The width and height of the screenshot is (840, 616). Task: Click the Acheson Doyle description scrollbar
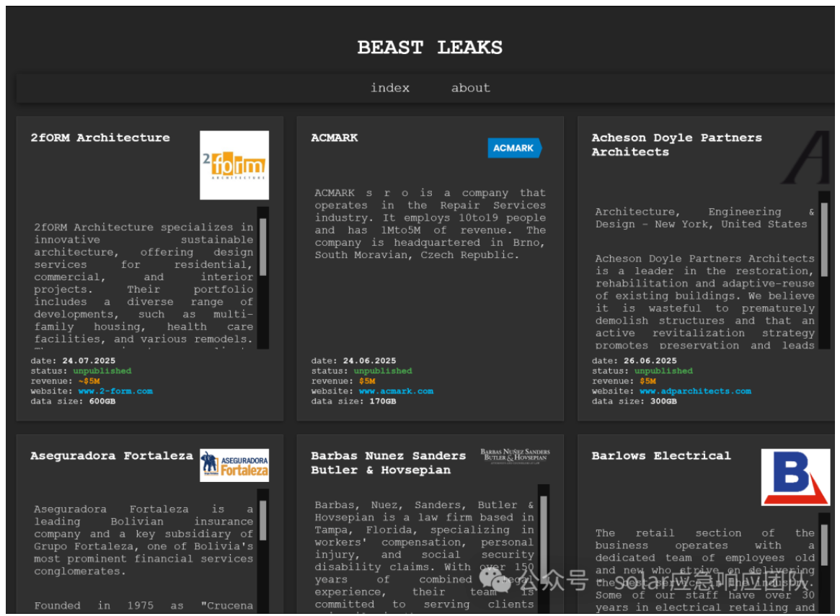pyautogui.click(x=824, y=240)
